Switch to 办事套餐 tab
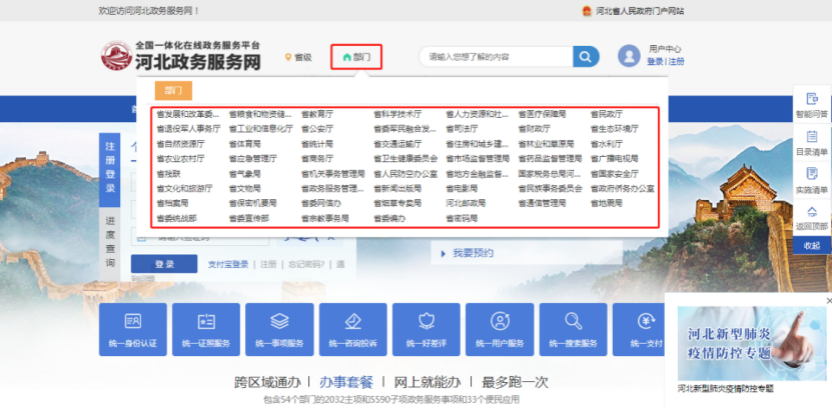This screenshot has width=832, height=408. [346, 381]
